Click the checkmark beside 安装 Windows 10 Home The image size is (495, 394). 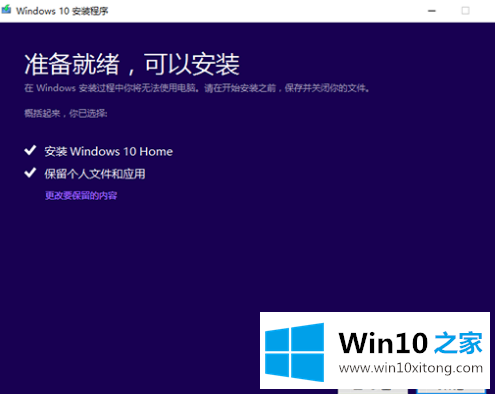[30, 151]
